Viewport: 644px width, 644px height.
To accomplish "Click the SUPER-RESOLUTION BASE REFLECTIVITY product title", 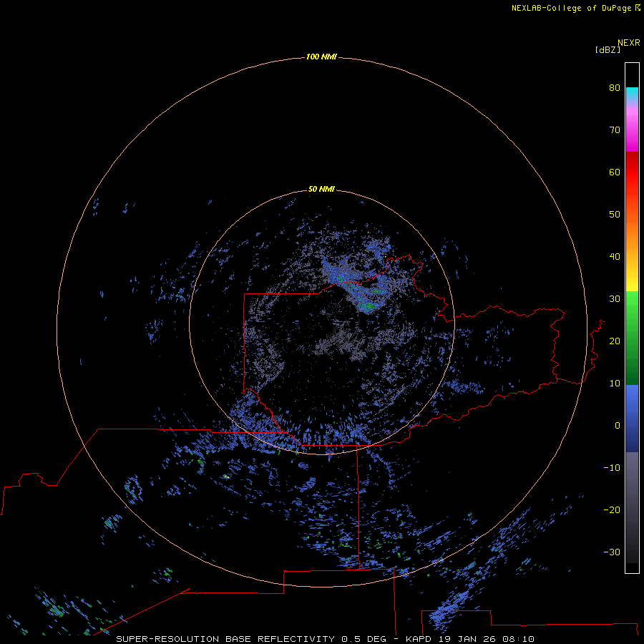I will (225, 639).
